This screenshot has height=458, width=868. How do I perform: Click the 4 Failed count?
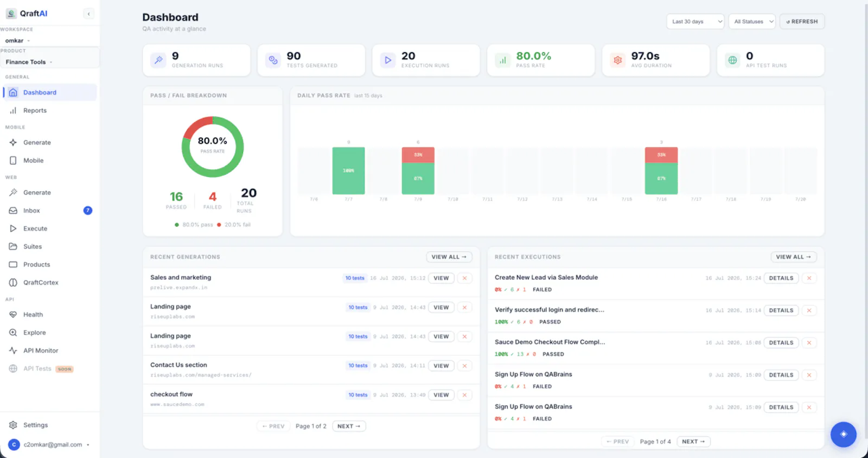pyautogui.click(x=213, y=197)
